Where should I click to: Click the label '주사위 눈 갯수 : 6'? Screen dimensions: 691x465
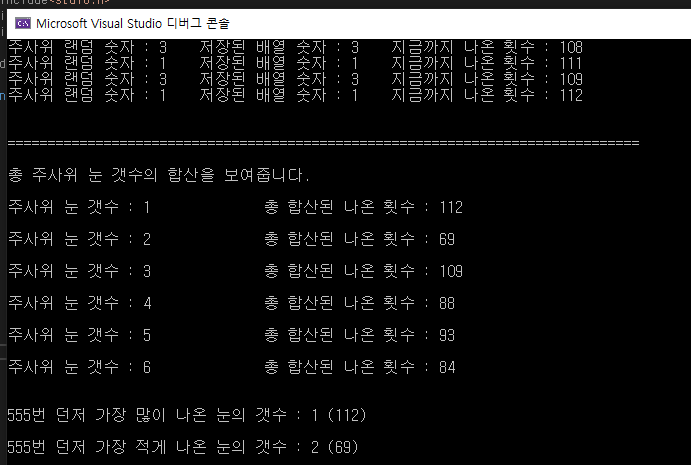point(79,367)
